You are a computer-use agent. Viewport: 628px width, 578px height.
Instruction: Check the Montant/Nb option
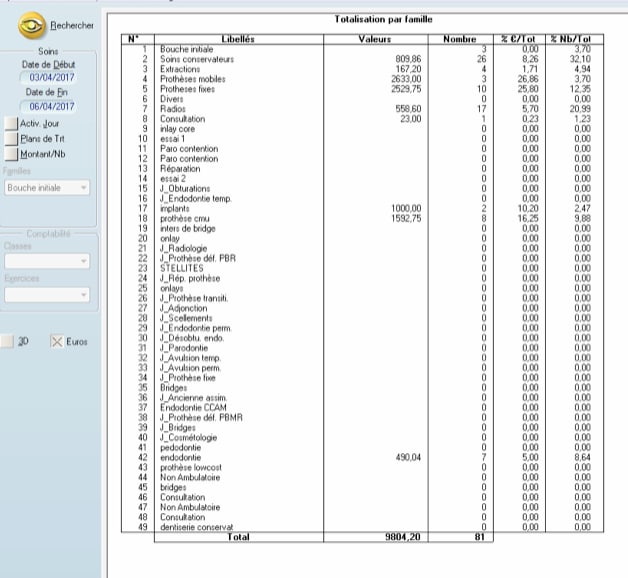click(x=11, y=154)
